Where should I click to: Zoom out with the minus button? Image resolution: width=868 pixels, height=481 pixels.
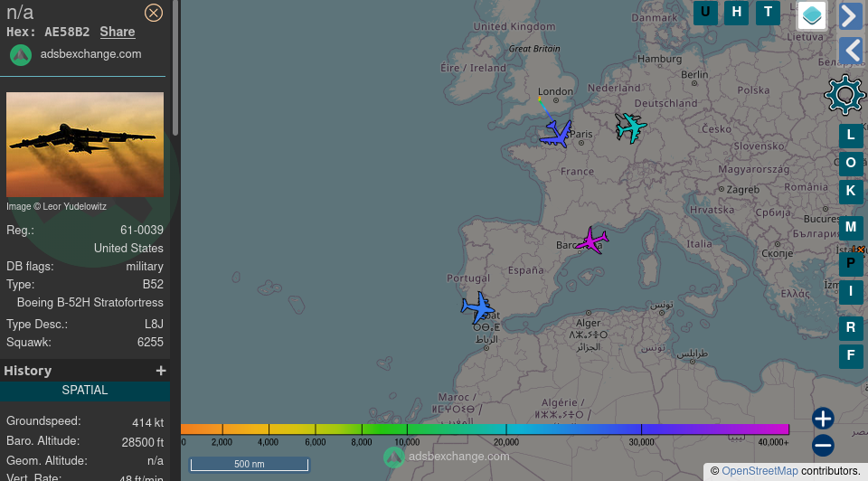(x=823, y=445)
